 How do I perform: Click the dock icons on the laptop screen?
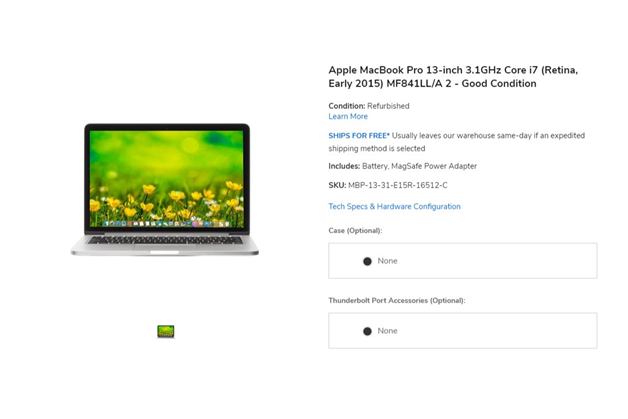pyautogui.click(x=166, y=224)
